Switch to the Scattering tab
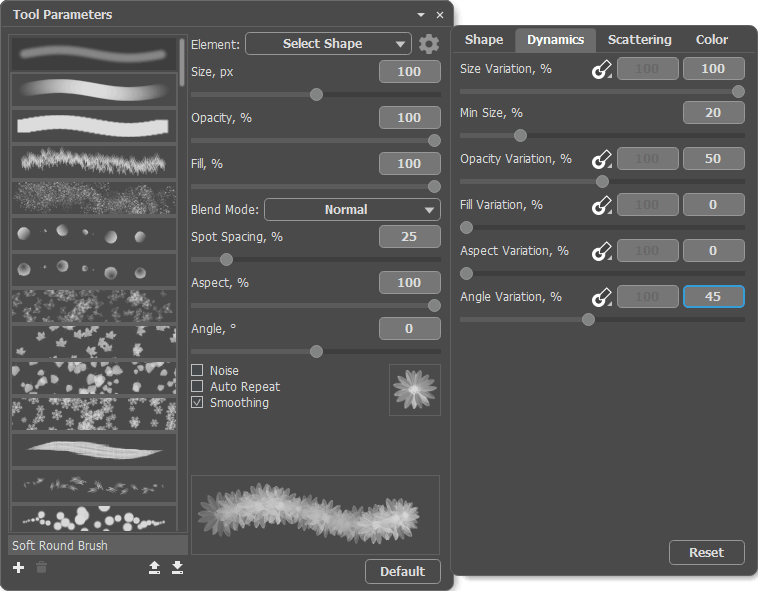This screenshot has height=591, width=758. tap(639, 40)
